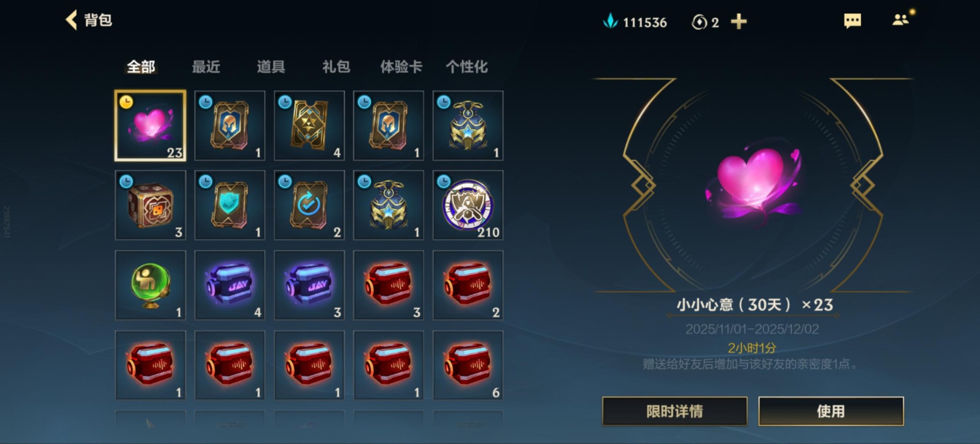Select the teal shield card item
This screenshot has width=980, height=444.
pyautogui.click(x=230, y=205)
